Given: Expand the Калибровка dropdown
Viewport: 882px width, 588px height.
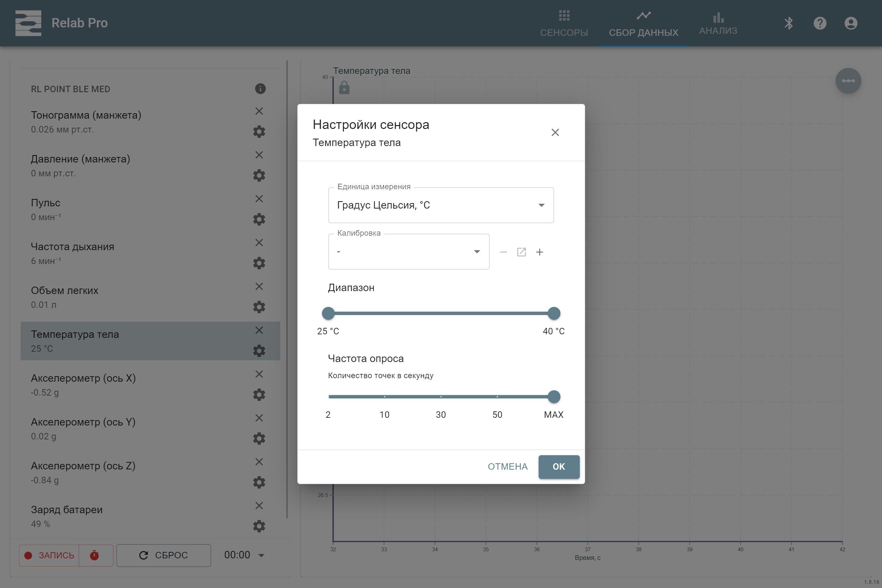Looking at the screenshot, I should coord(408,252).
